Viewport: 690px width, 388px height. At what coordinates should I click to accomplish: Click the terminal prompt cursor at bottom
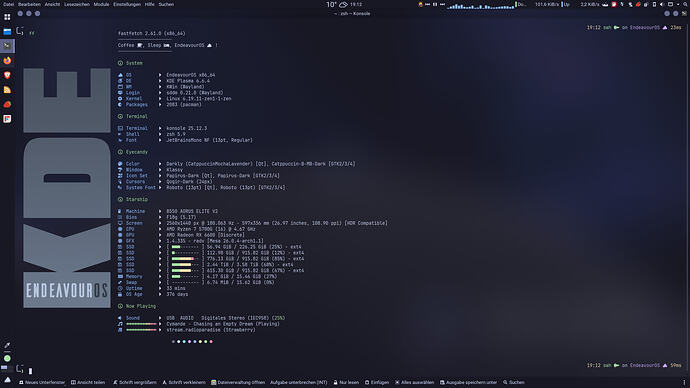pos(30,371)
